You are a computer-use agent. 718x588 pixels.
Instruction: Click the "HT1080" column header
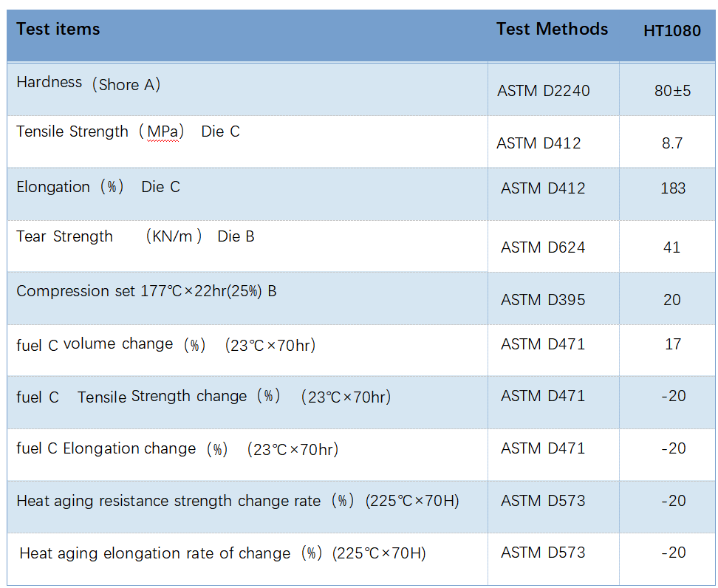671,32
